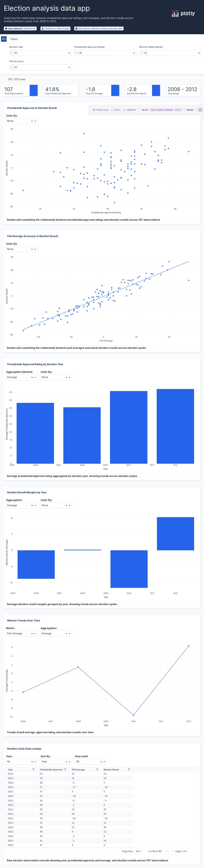204x868 pixels.
Task: Remove the All tag from Election Year filter
Action: [x=12, y=53]
